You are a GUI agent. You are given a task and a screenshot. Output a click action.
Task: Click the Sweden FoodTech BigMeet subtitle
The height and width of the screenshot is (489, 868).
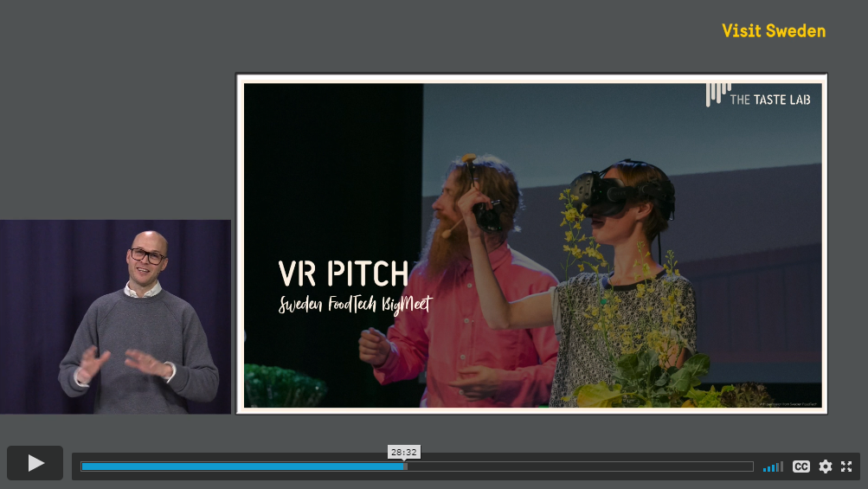tap(355, 305)
